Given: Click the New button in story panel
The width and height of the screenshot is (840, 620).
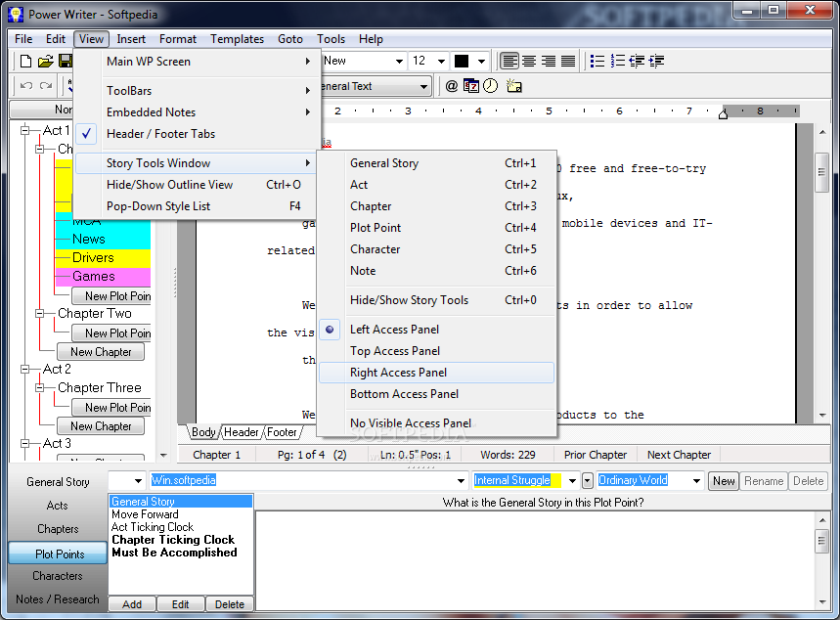Looking at the screenshot, I should [724, 481].
